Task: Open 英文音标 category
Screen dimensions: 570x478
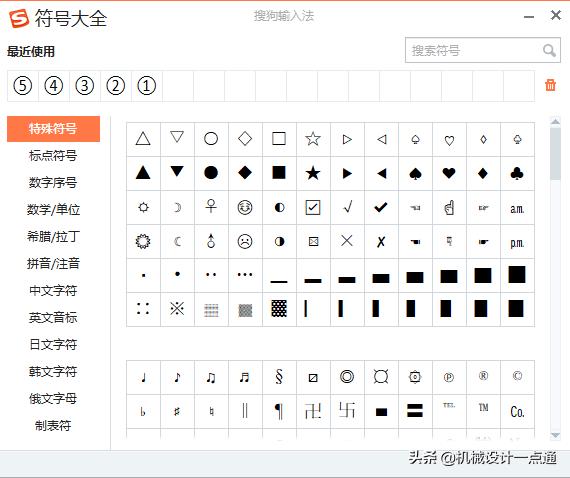Action: pos(53,317)
